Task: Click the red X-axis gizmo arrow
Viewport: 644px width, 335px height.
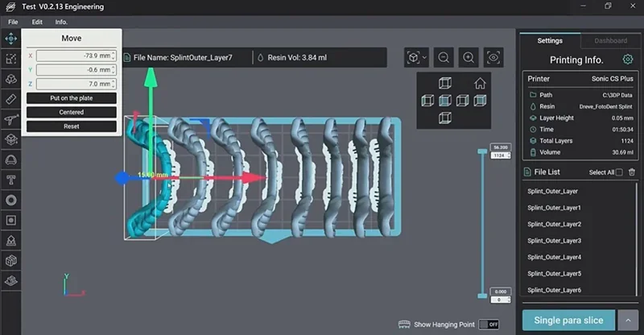Action: click(x=254, y=178)
